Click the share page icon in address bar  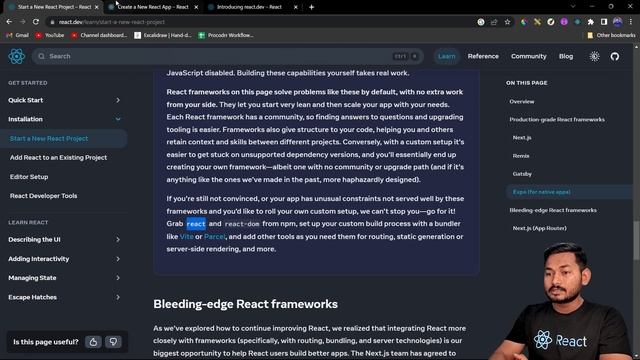pyautogui.click(x=494, y=22)
